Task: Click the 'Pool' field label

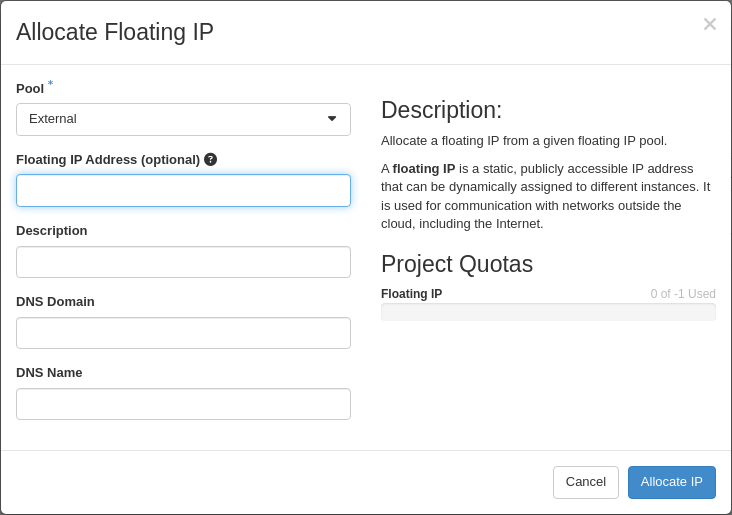Action: (x=30, y=89)
